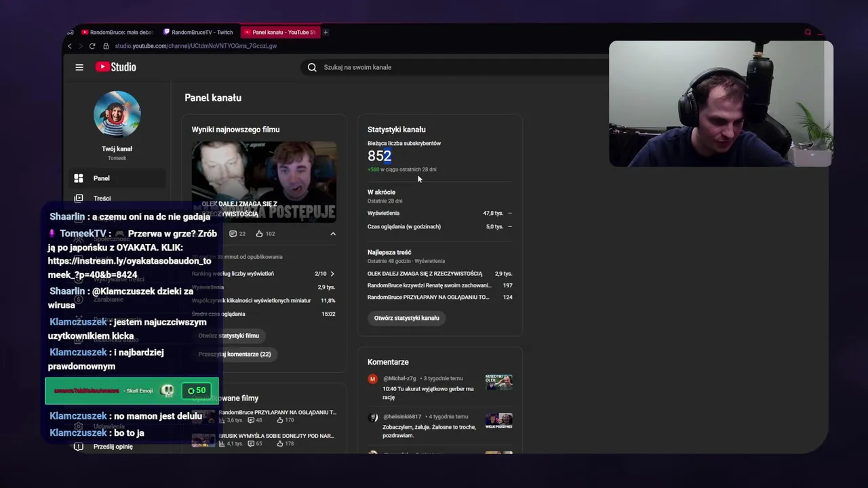
Task: Click the studio.youtube.com address bar URL
Action: [196, 46]
